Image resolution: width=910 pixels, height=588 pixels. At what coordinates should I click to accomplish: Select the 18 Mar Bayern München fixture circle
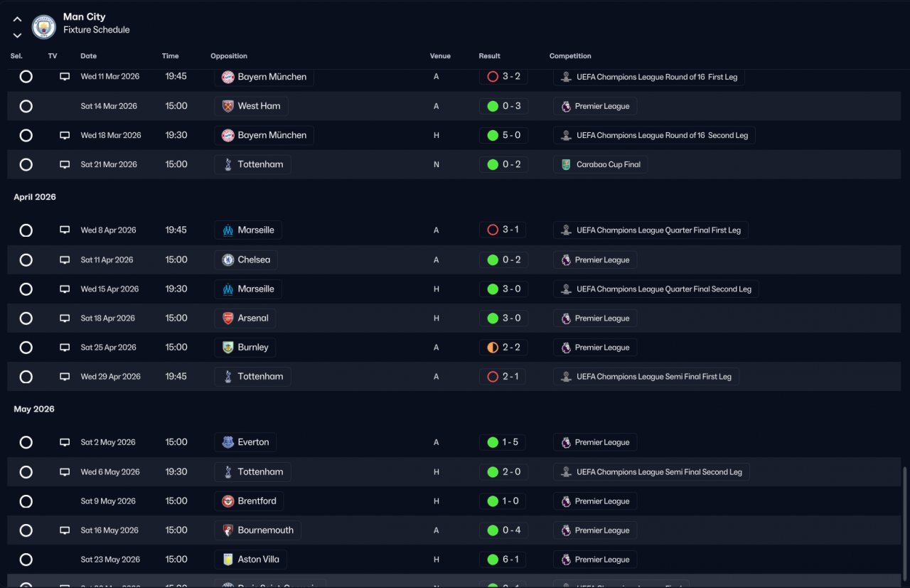[x=26, y=135]
